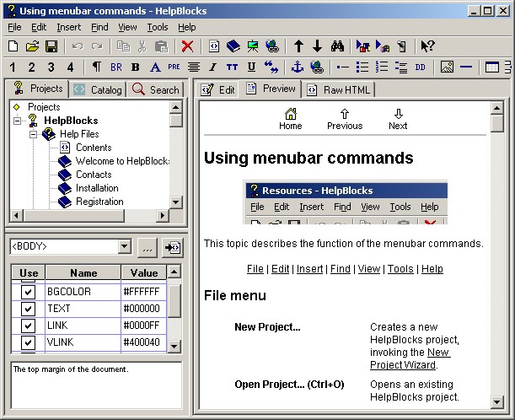Click the Value column header
Image resolution: width=515 pixels, height=420 pixels.
click(143, 272)
